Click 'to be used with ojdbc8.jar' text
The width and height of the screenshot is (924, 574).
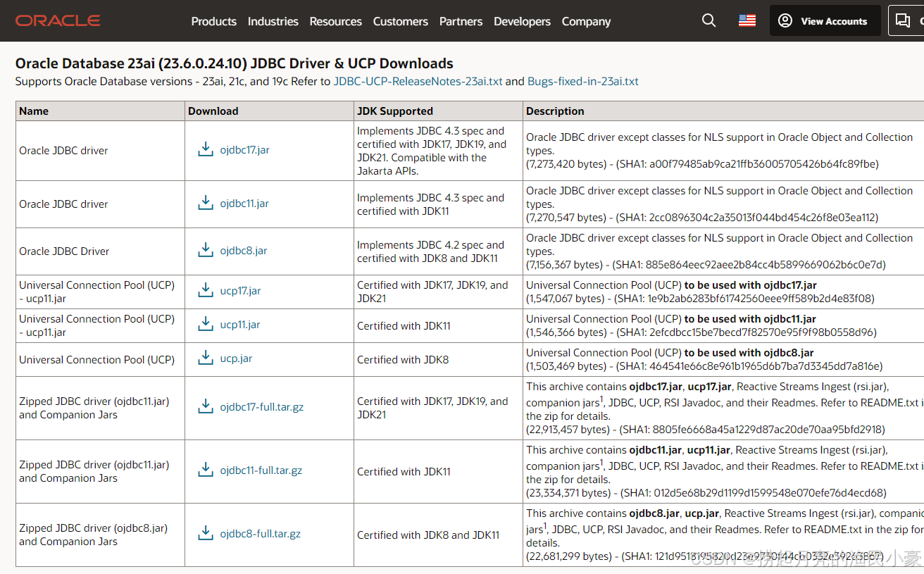tap(749, 353)
